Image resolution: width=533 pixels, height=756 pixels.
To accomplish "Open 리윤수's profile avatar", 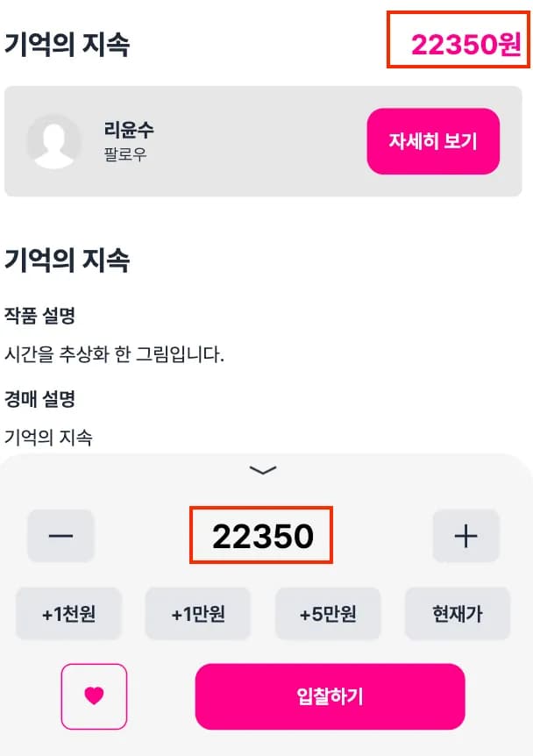I will tap(54, 140).
